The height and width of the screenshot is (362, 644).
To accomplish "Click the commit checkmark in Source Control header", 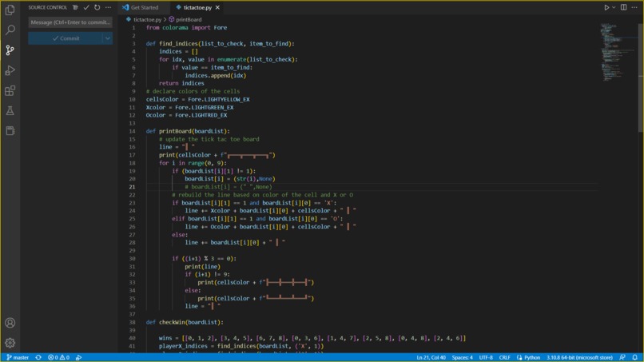I will tap(86, 7).
